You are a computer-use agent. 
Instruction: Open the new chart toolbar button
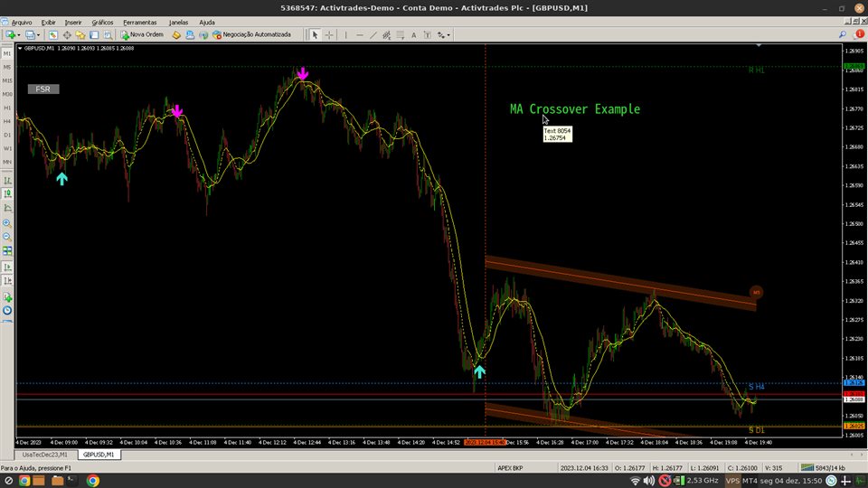pos(10,35)
